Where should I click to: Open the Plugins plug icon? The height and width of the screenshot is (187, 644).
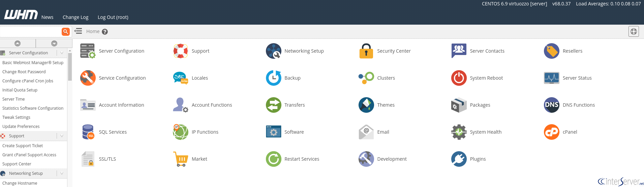click(459, 159)
